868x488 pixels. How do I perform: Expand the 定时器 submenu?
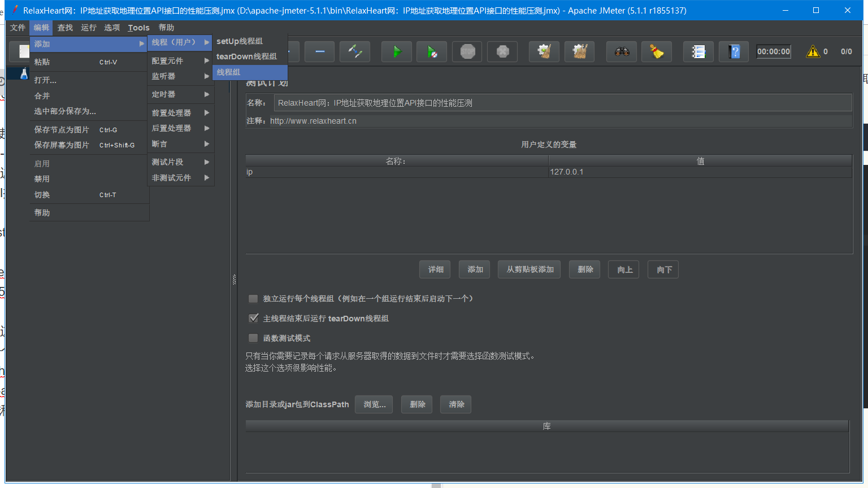(x=180, y=94)
